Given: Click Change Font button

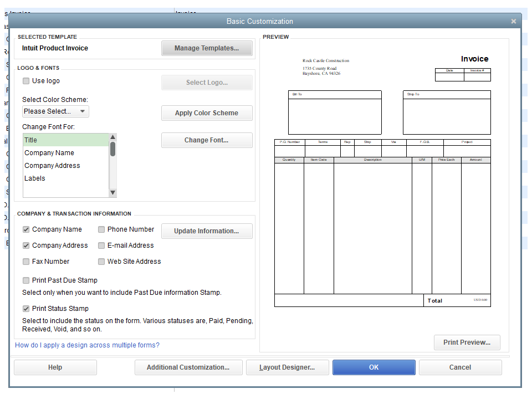Looking at the screenshot, I should coord(207,140).
